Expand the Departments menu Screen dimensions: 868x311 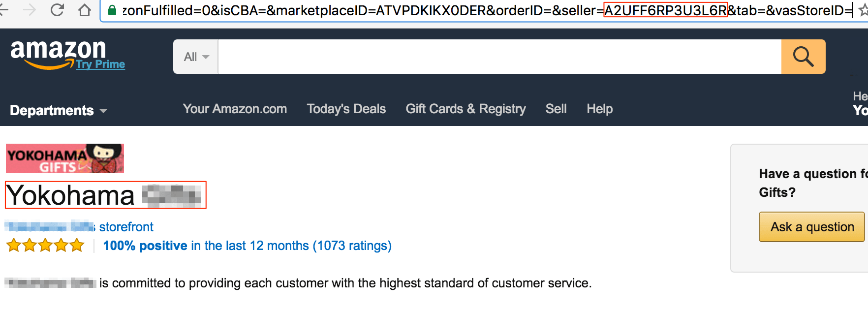point(58,110)
